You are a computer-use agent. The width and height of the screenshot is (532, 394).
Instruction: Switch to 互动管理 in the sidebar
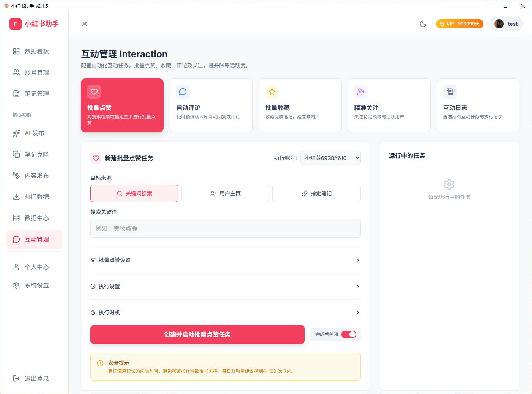click(34, 239)
